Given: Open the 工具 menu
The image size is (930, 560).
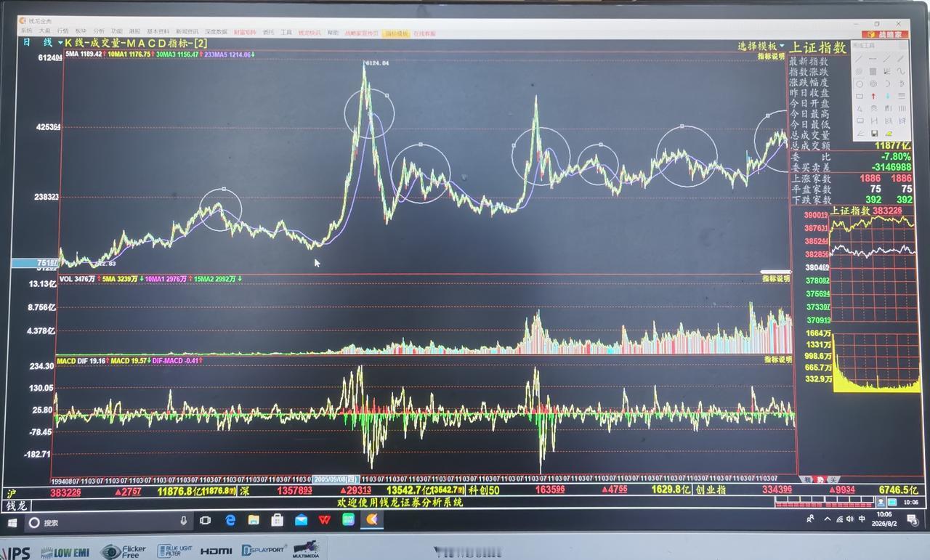Looking at the screenshot, I should 286,32.
